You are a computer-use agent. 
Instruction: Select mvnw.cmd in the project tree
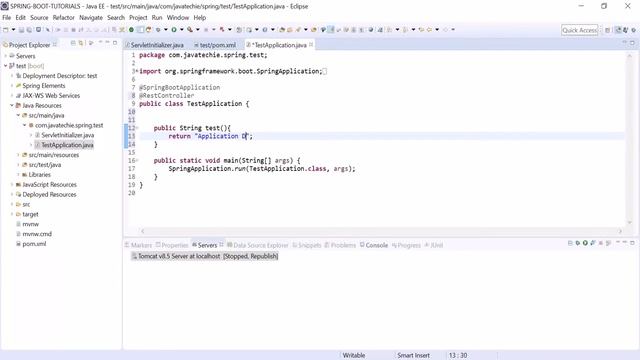click(37, 234)
